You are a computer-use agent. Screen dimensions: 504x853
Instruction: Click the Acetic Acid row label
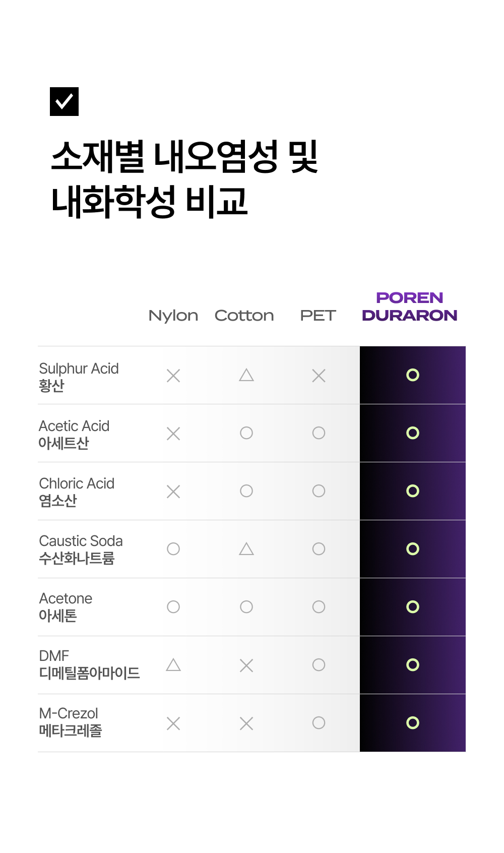point(74,434)
